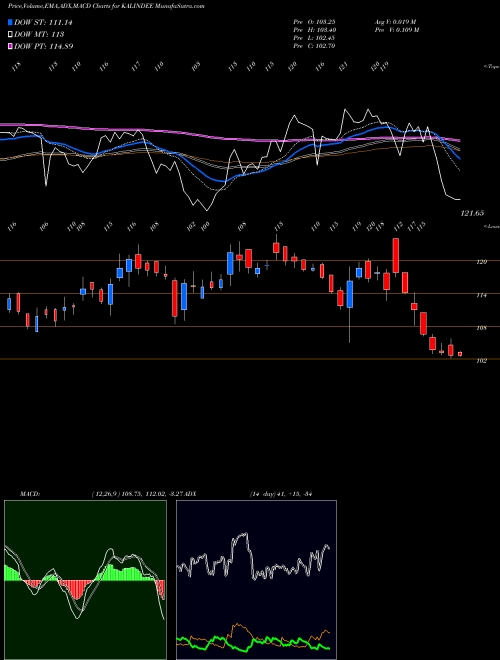Open the MACD histogram chart panel

(85, 580)
